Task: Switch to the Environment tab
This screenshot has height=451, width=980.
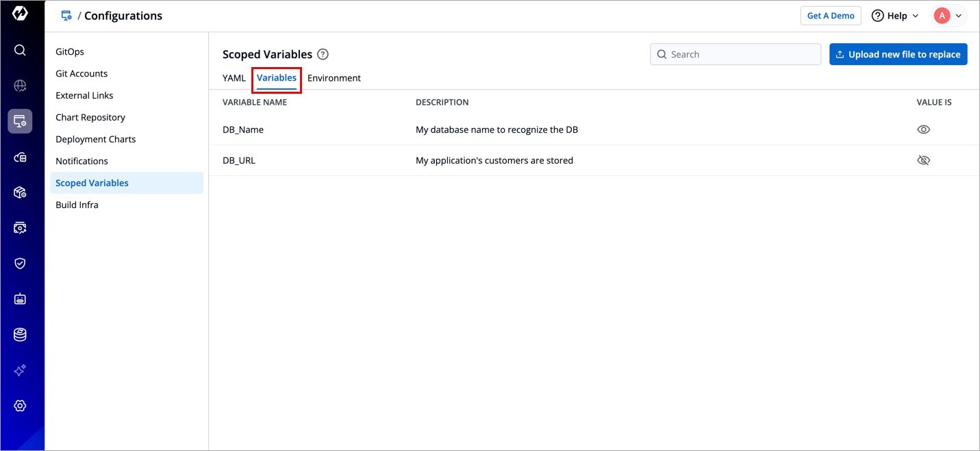Action: 334,78
